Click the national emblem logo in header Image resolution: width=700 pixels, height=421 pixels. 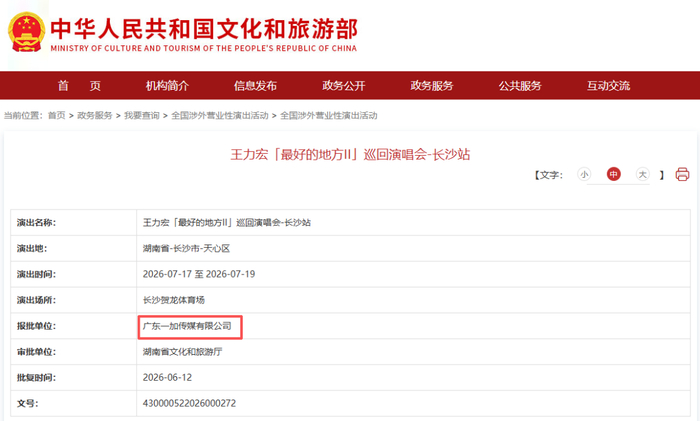(26, 32)
